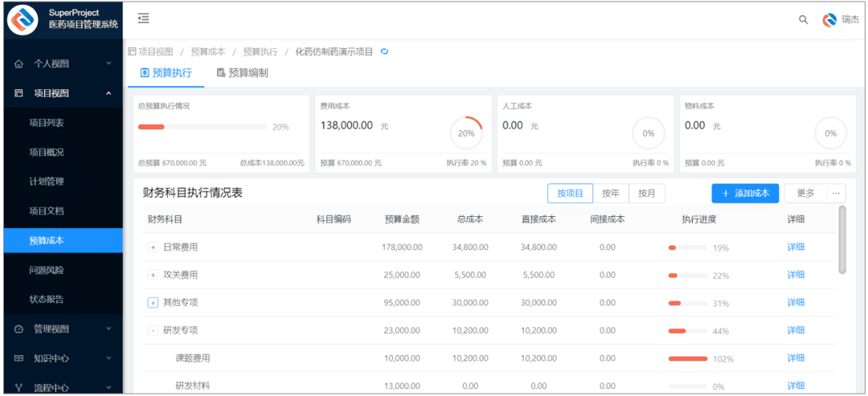This screenshot has height=396, width=868.
Task: Collapse the sidebar with the menu fold icon
Action: tap(143, 18)
